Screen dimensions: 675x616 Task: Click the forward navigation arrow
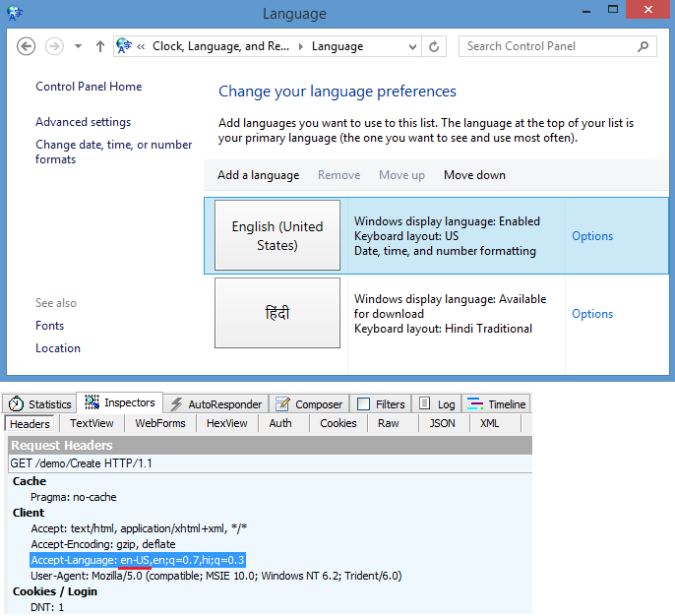pyautogui.click(x=55, y=46)
